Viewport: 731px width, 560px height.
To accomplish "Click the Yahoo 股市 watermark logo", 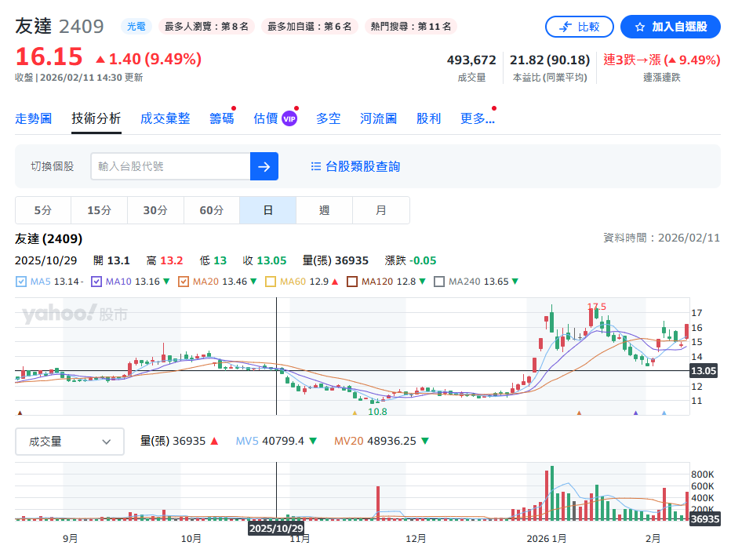I will pyautogui.click(x=75, y=315).
